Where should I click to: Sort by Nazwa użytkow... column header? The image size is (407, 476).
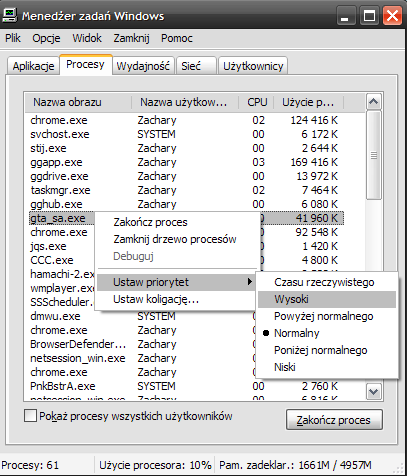[x=185, y=102]
